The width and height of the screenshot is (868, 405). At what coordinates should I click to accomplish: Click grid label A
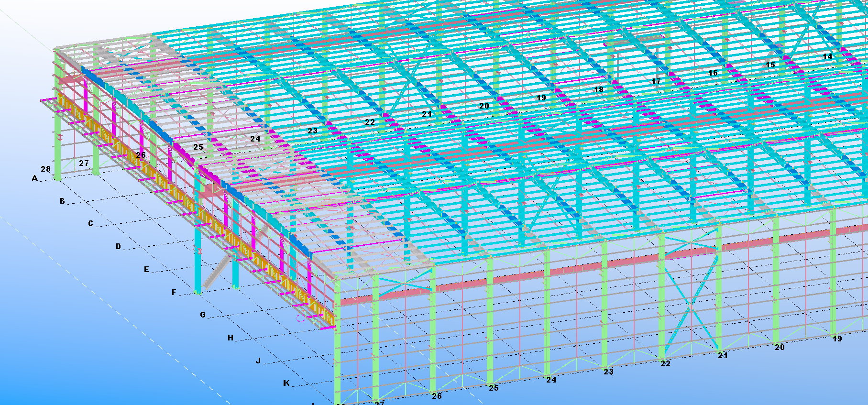34,178
